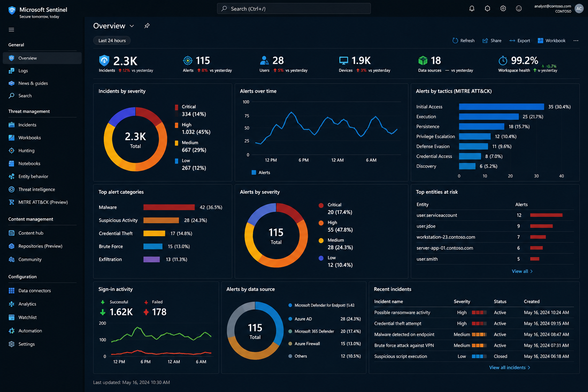Click the Incidents shield icon in summary

[104, 60]
